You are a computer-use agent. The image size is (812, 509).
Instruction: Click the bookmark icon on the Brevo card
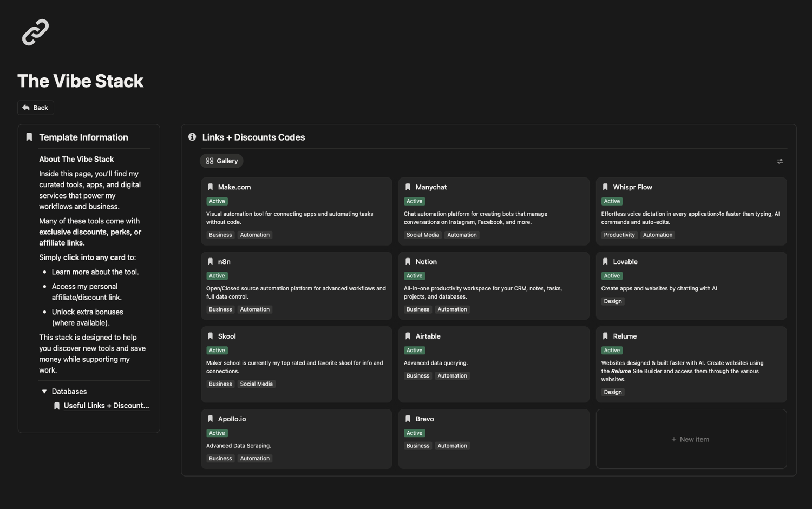408,419
